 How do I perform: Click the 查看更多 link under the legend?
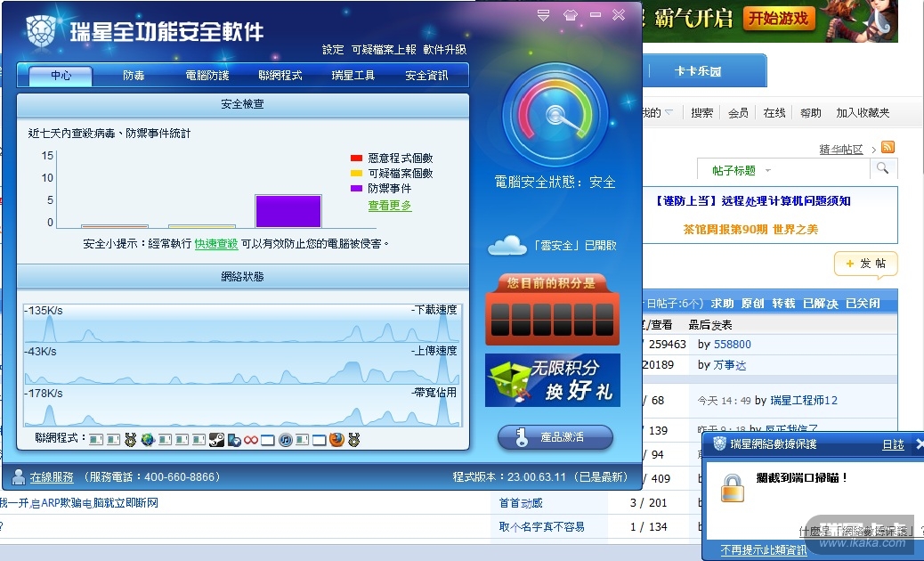tap(390, 206)
